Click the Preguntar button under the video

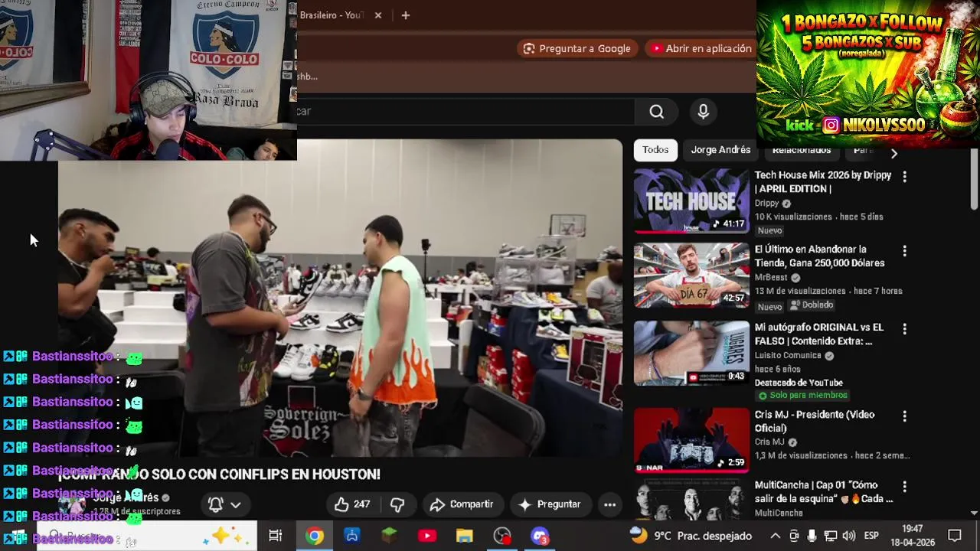pyautogui.click(x=550, y=504)
